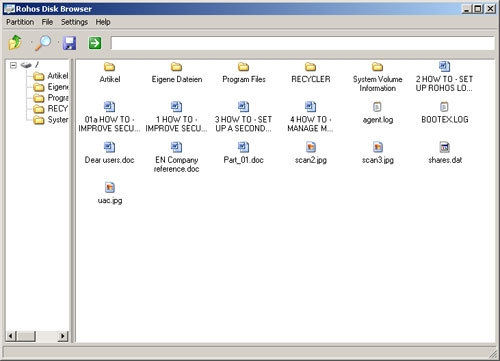The height and width of the screenshot is (361, 500).
Task: Select the uac.jpg image file
Action: click(x=110, y=187)
